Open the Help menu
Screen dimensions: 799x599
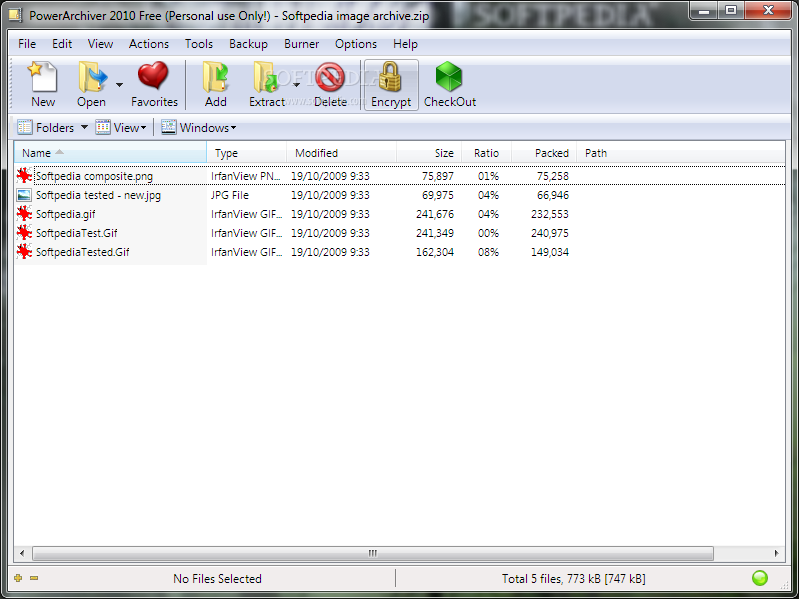click(405, 44)
